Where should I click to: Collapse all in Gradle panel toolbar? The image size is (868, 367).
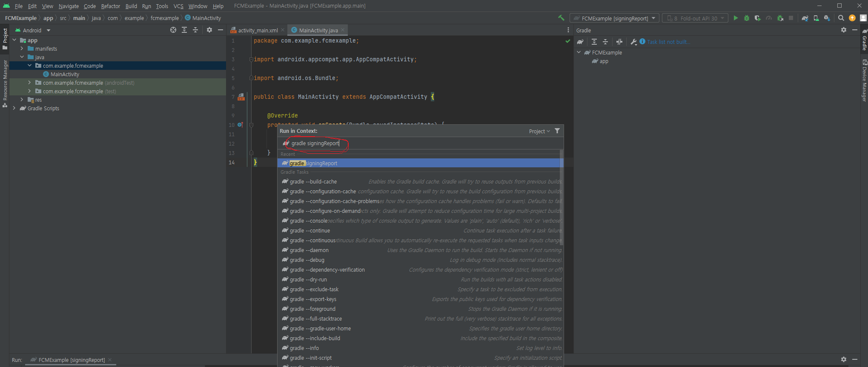tap(605, 42)
